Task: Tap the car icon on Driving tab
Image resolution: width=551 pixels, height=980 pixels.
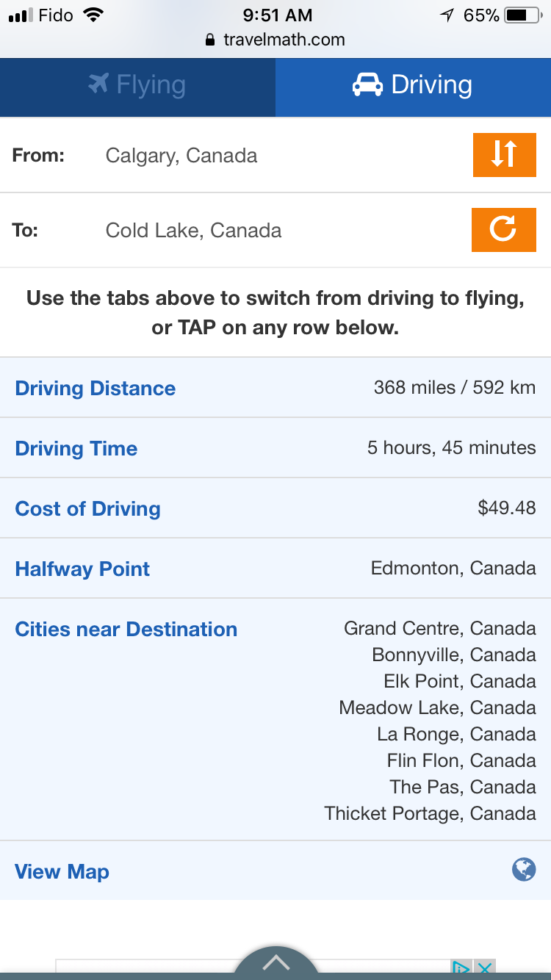Action: 367,85
